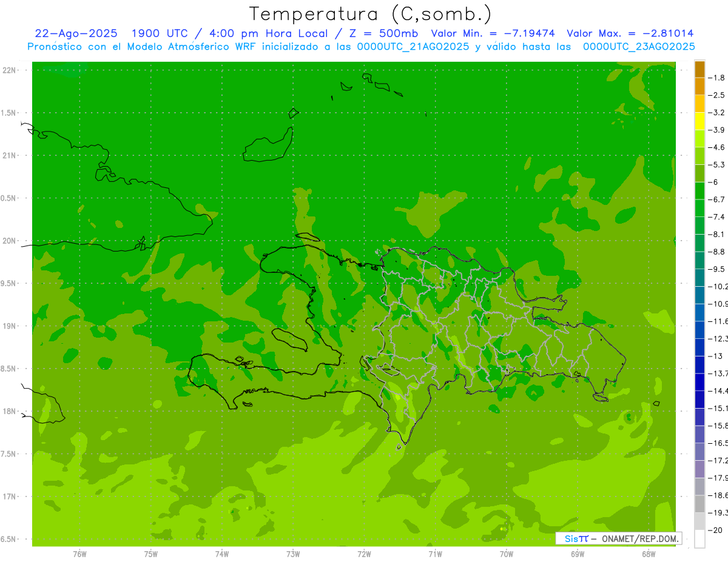Click the "Valor Max. = -2.81014" readout
This screenshot has height=562, width=728.
click(630, 33)
